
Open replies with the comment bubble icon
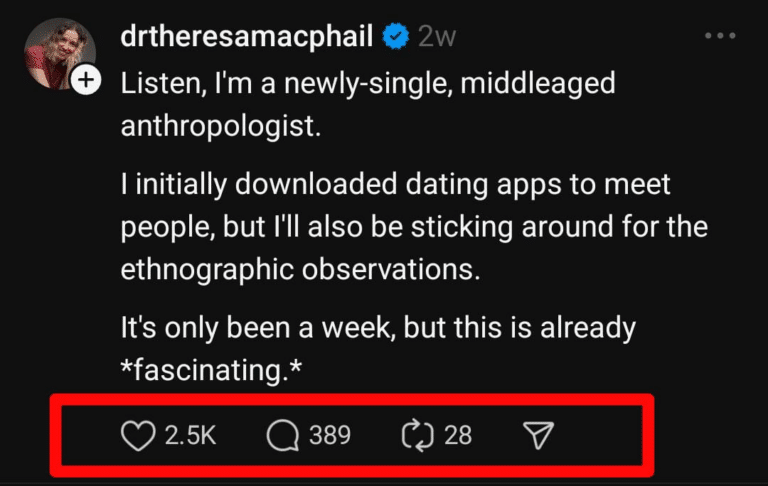click(x=283, y=435)
